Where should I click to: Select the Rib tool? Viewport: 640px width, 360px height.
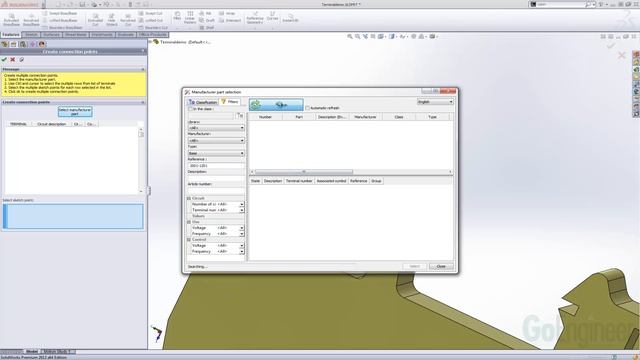205,13
